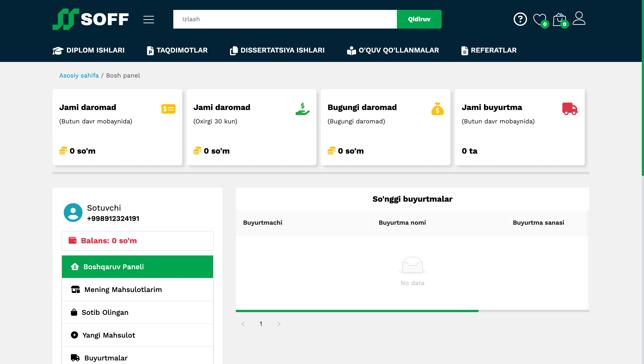The height and width of the screenshot is (364, 644).
Task: Click the Qidiruv search button
Action: pos(419,19)
